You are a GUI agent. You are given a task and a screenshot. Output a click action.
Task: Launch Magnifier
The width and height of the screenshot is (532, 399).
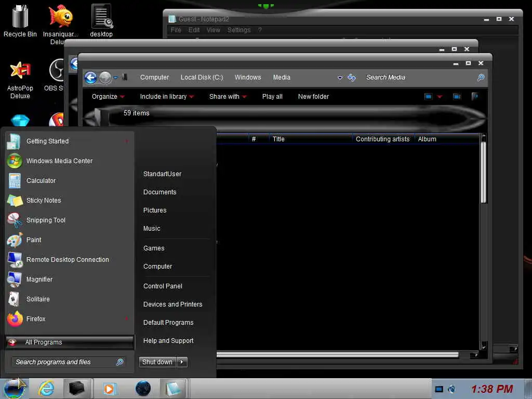[x=69, y=279]
